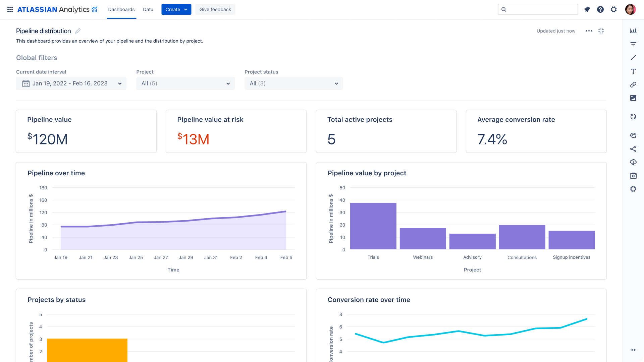Click the refresh dashboard icon
Screen dimensions: 644x362
click(633, 117)
